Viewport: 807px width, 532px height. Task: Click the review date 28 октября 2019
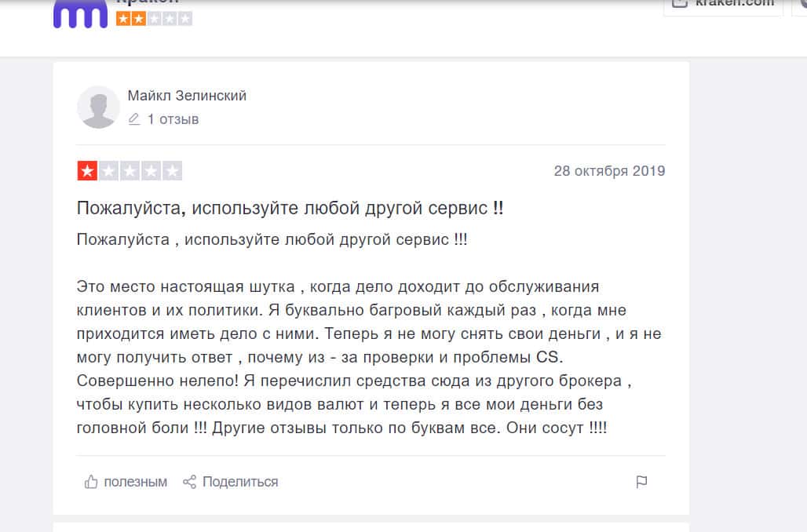609,171
